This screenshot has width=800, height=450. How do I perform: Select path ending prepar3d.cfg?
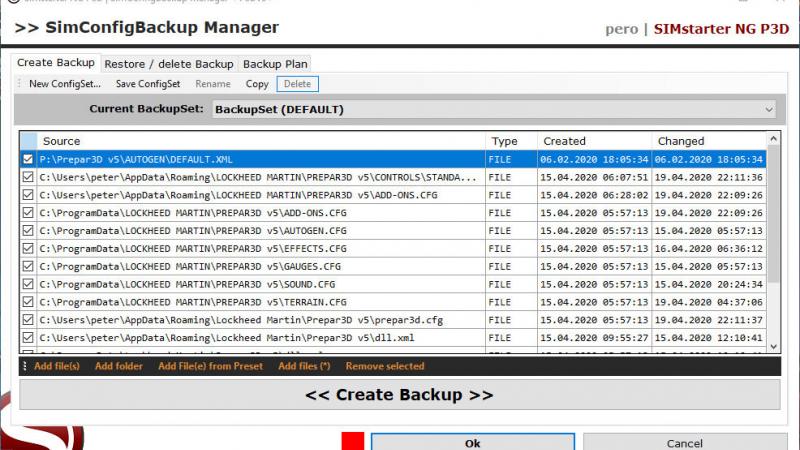point(241,320)
